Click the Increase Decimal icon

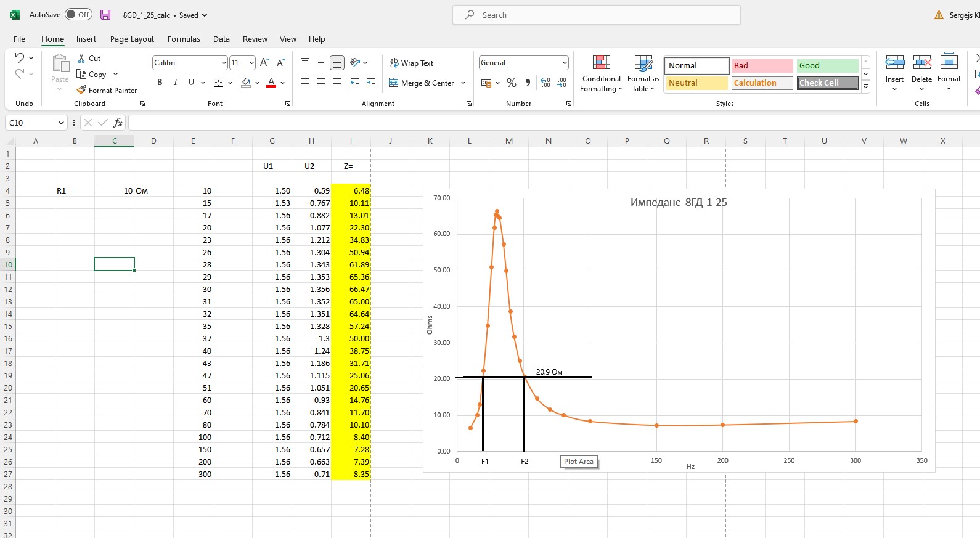click(x=545, y=83)
